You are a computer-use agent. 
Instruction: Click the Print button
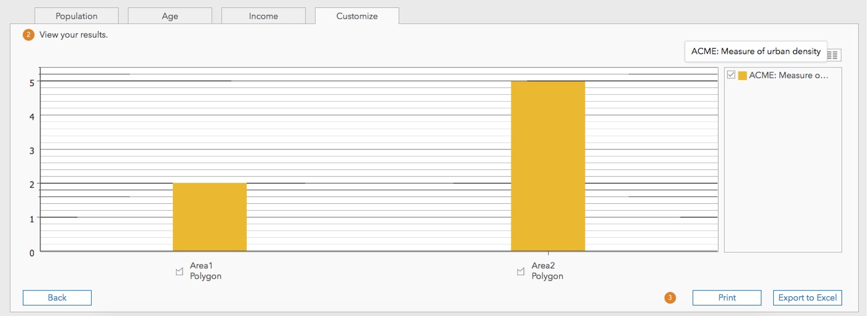tap(727, 298)
